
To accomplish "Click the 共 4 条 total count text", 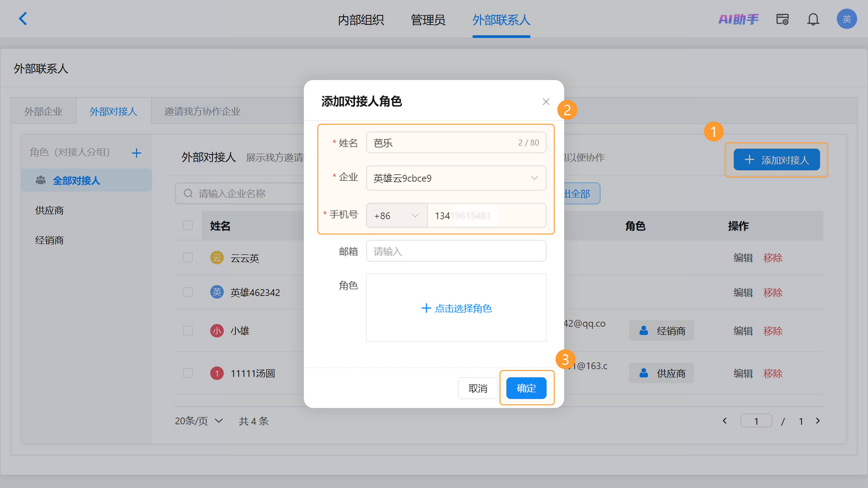I will click(x=254, y=421).
